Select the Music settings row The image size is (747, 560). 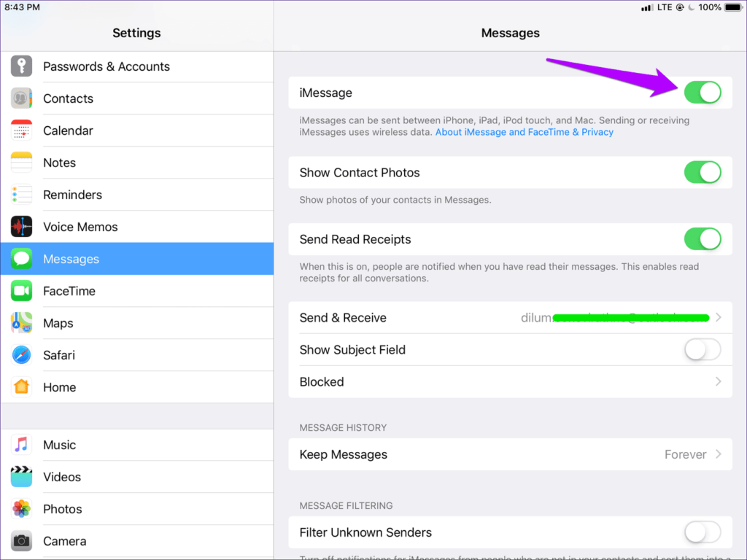coord(60,445)
